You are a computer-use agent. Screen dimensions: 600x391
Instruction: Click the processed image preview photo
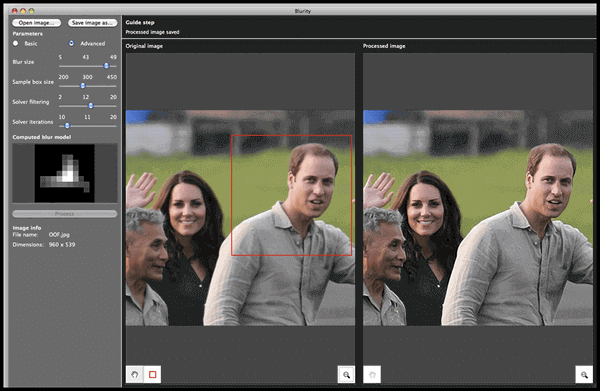pos(478,218)
